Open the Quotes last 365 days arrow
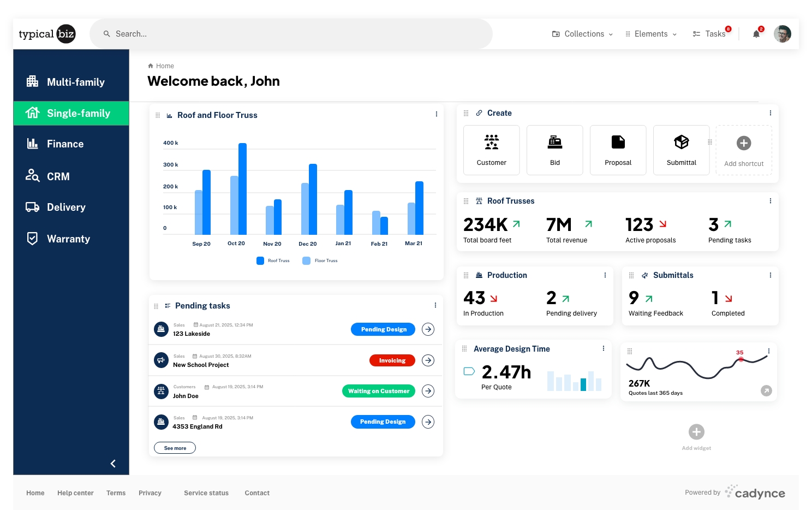Viewport: 812px width, 510px height. [767, 390]
